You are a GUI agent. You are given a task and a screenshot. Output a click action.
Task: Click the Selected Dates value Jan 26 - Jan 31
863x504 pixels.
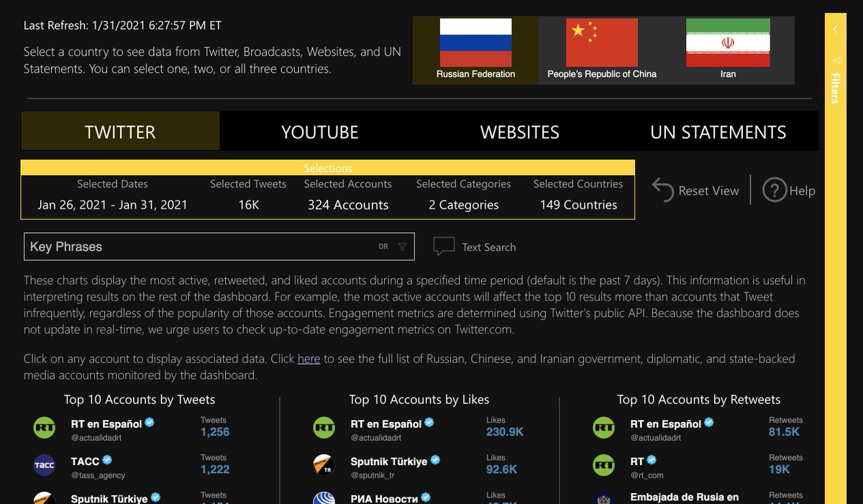(x=113, y=205)
